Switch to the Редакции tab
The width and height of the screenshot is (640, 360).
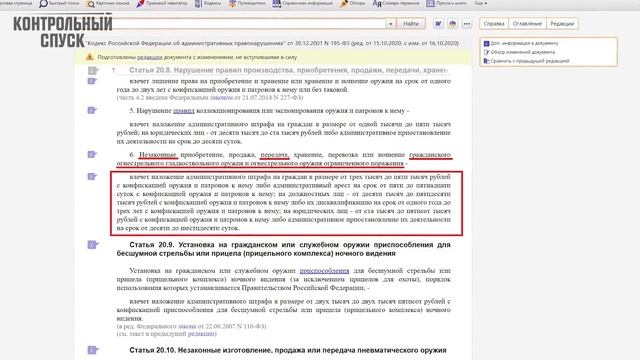pos(562,24)
